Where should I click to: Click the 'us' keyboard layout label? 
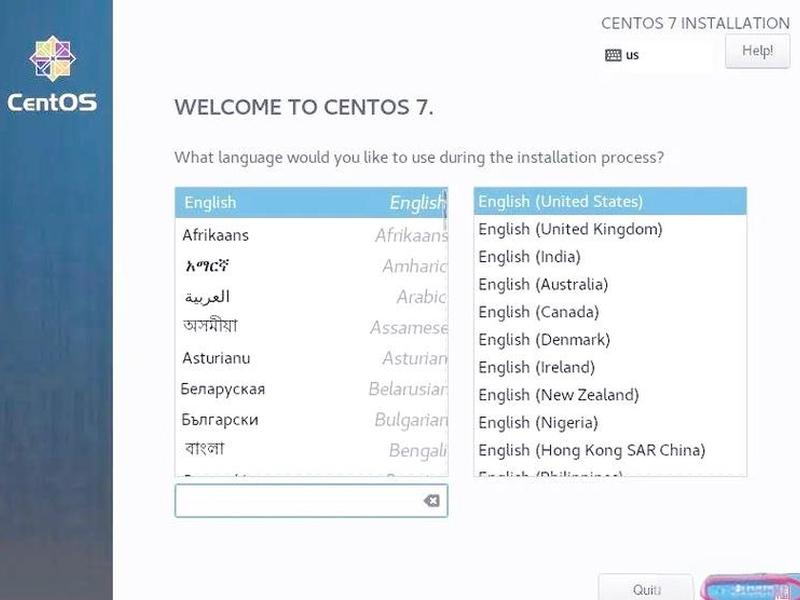(x=632, y=55)
